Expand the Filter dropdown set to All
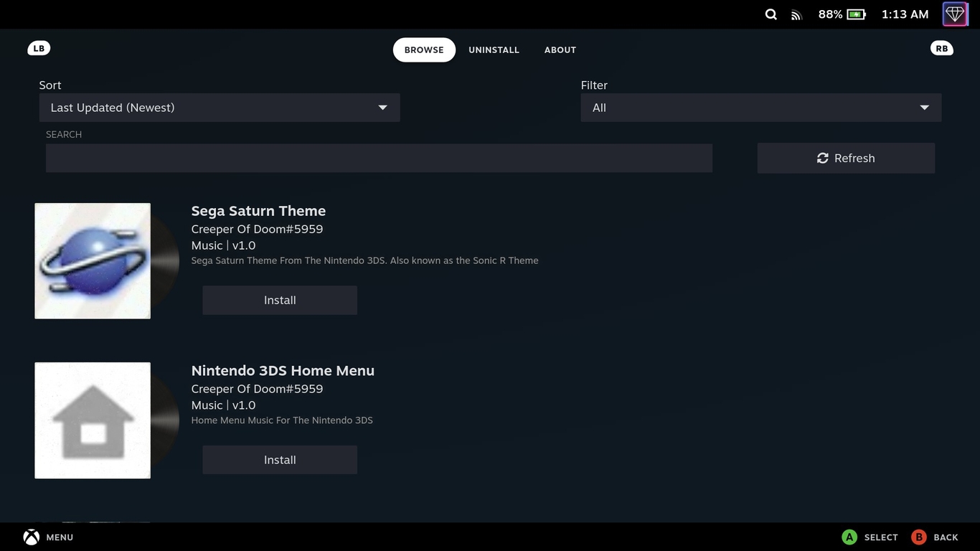 click(x=760, y=107)
